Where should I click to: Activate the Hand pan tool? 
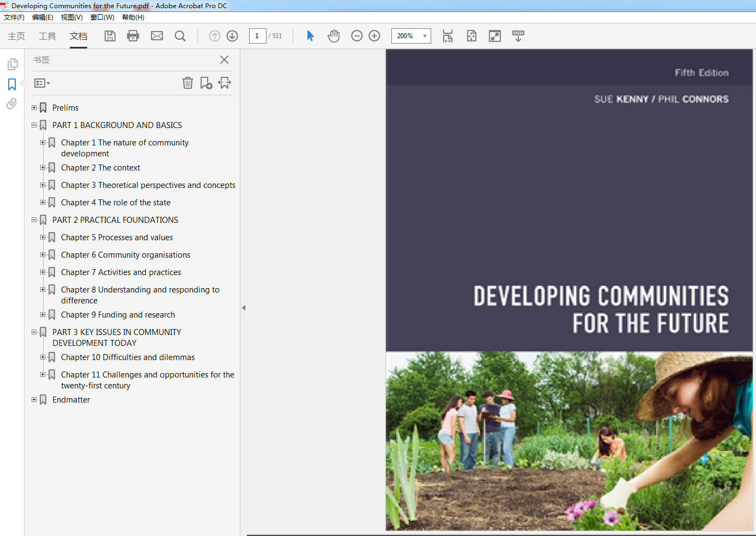click(x=334, y=36)
